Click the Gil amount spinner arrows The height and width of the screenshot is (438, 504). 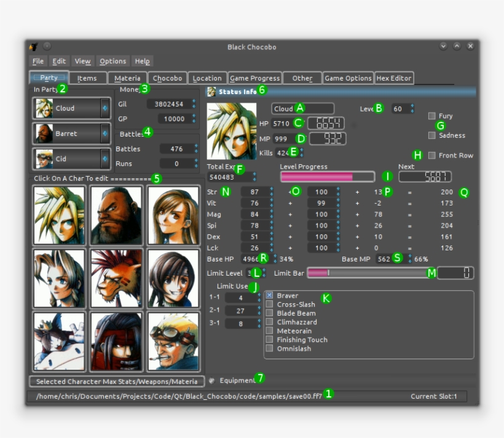tap(194, 103)
